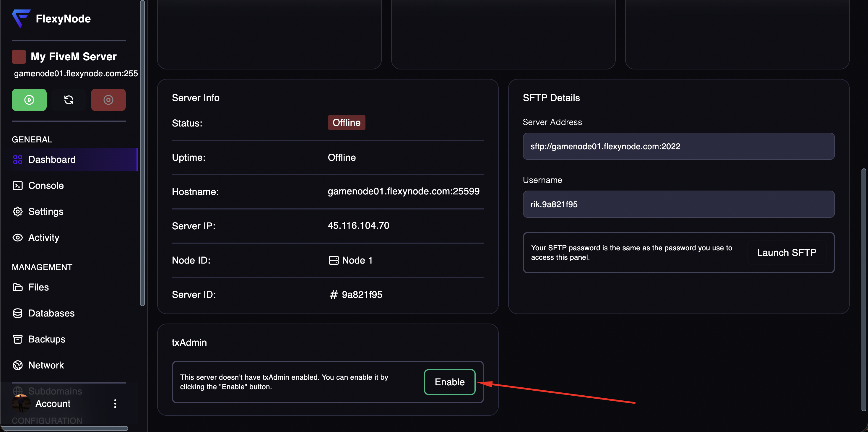Click the SFTP Username field
Viewport: 868px width, 432px height.
(678, 204)
